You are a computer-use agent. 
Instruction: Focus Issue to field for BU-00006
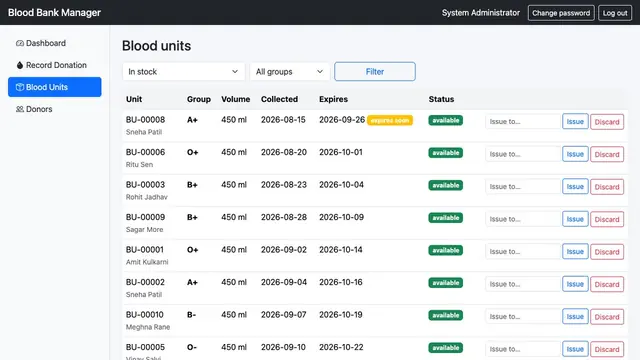[x=523, y=154]
